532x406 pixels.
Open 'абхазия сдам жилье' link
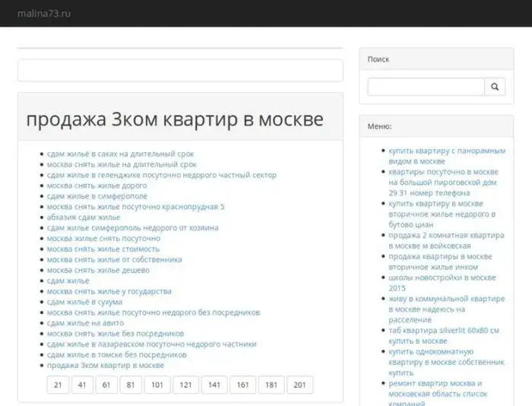(x=84, y=217)
